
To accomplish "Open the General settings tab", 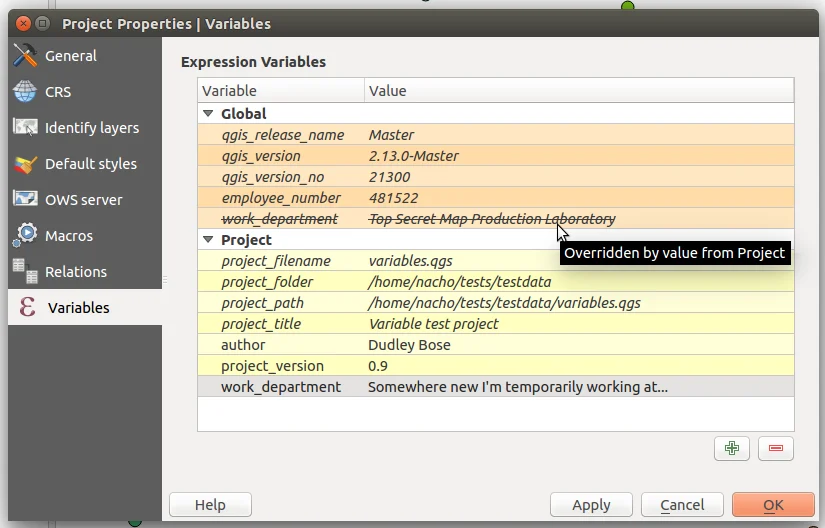I will coord(85,56).
